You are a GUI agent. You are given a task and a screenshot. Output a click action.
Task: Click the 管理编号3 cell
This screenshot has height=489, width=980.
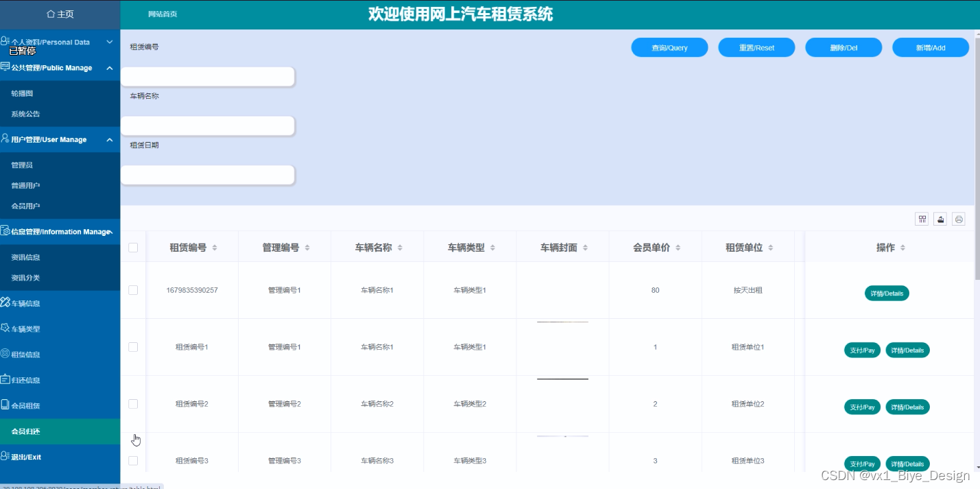point(285,461)
